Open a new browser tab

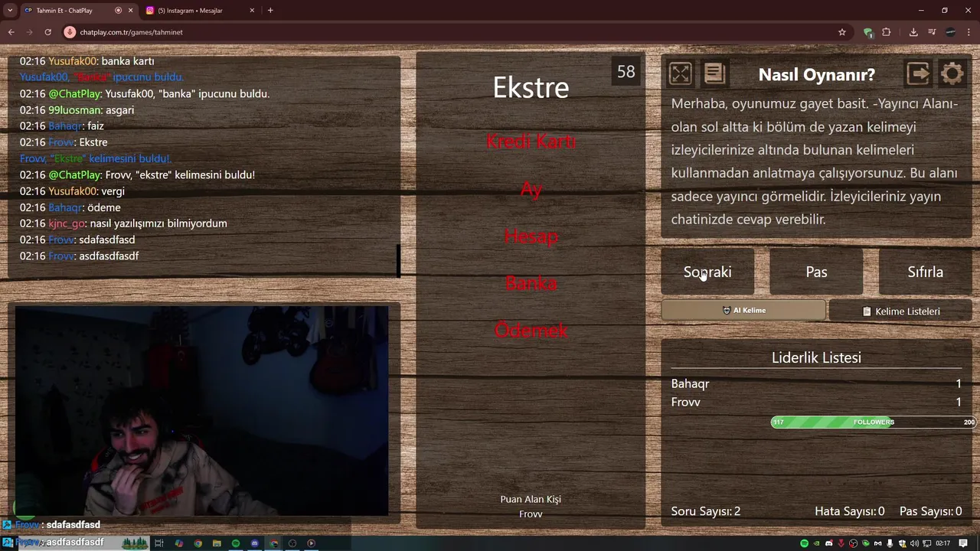click(270, 11)
